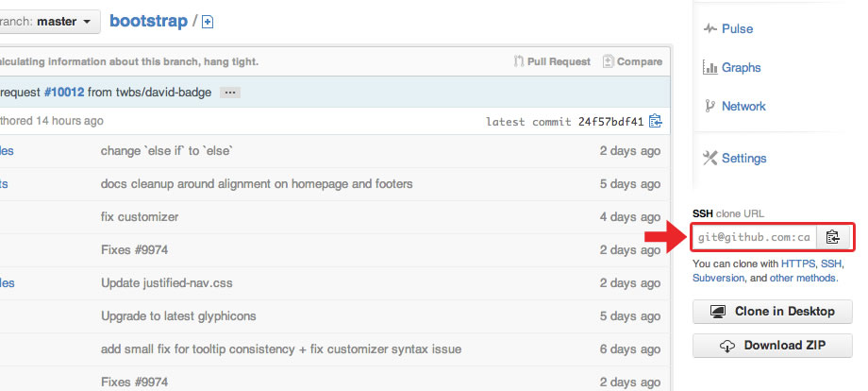Click the Pull Request icon
Image resolution: width=868 pixels, height=391 pixels.
click(x=519, y=61)
